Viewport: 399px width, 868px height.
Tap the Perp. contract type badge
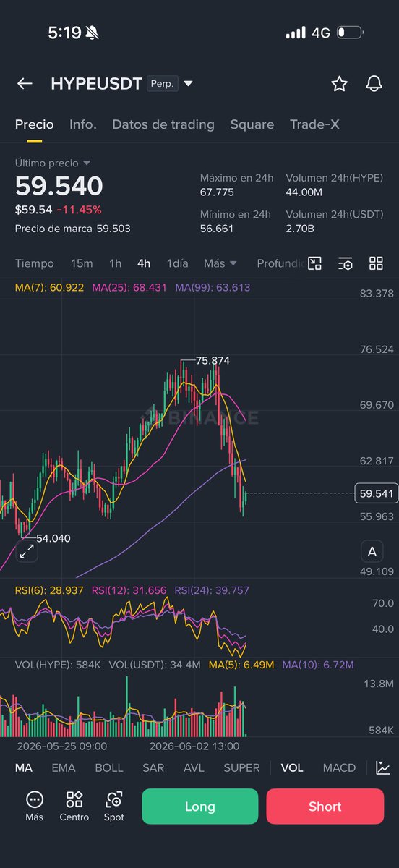click(x=162, y=84)
